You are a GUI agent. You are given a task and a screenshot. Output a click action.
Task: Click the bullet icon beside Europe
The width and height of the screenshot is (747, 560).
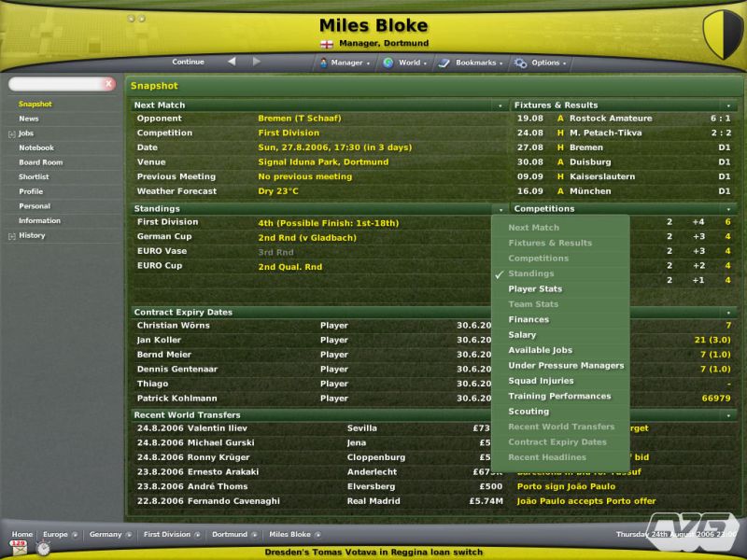click(75, 535)
